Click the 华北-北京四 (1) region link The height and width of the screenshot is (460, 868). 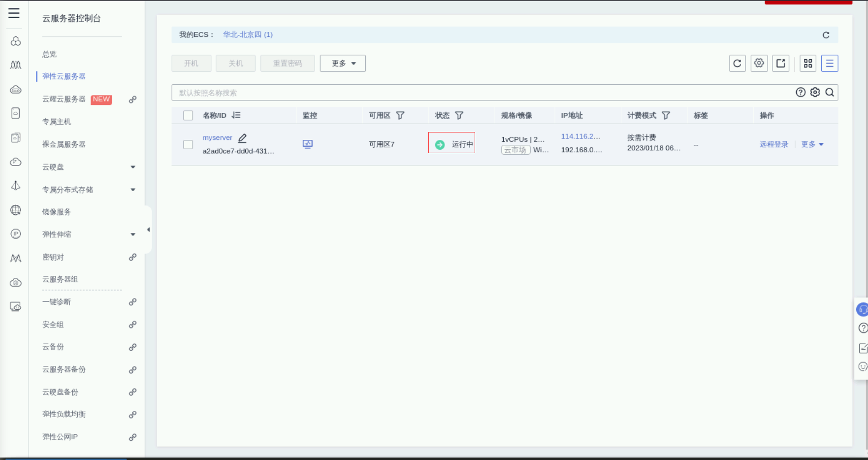click(x=248, y=35)
